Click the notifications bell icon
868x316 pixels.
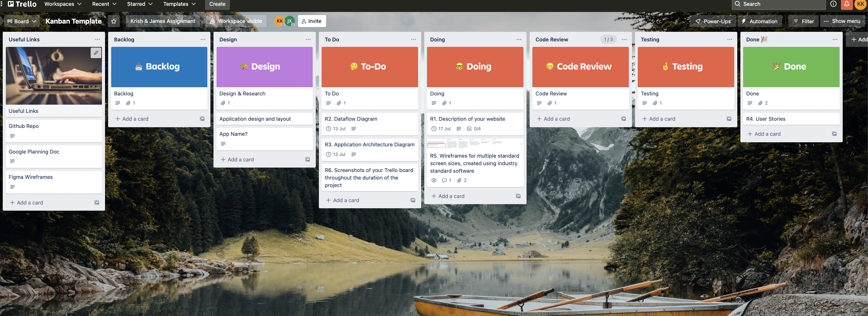846,4
